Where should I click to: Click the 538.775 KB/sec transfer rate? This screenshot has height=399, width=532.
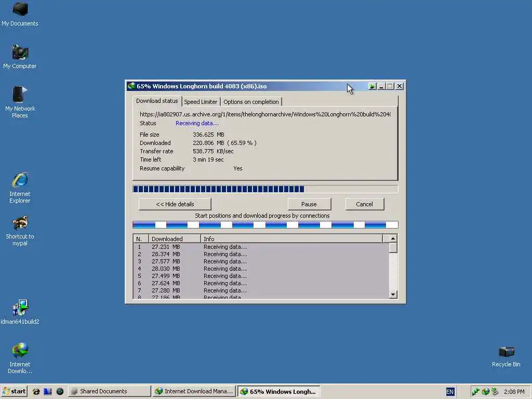(213, 151)
